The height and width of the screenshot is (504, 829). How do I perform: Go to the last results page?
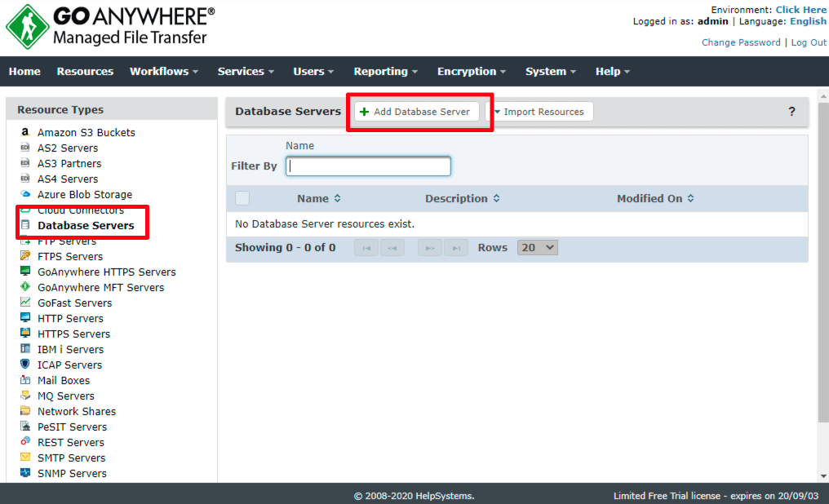(456, 248)
